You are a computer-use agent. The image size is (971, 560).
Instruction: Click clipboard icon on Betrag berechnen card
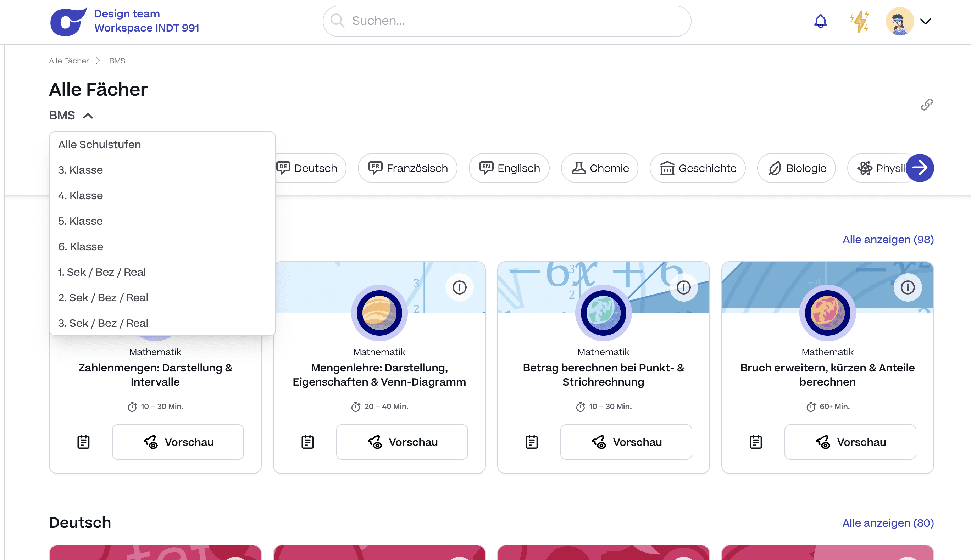coord(531,442)
